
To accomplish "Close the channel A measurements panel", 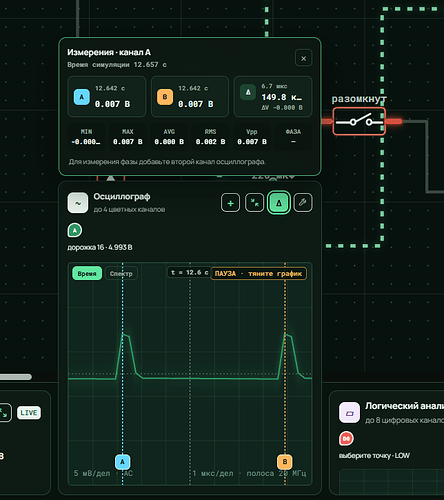I will 303,58.
